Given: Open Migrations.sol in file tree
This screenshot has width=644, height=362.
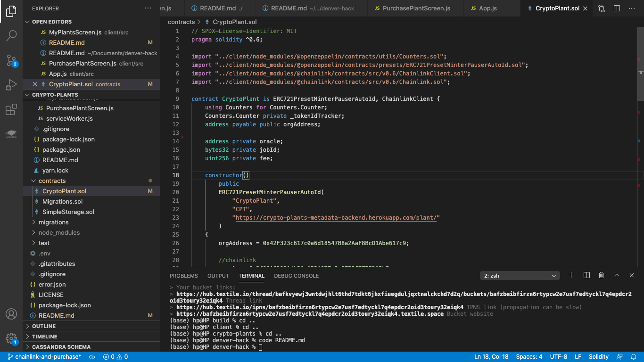Looking at the screenshot, I should (91, 201).
